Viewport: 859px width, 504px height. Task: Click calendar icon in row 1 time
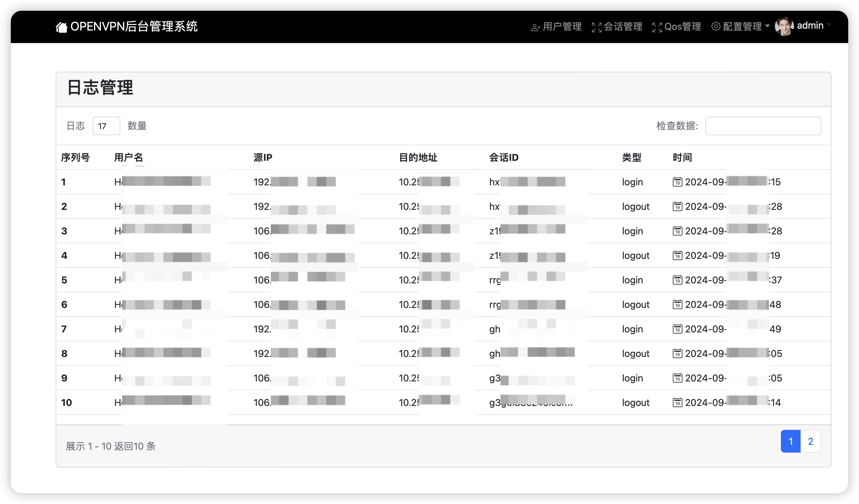point(677,182)
